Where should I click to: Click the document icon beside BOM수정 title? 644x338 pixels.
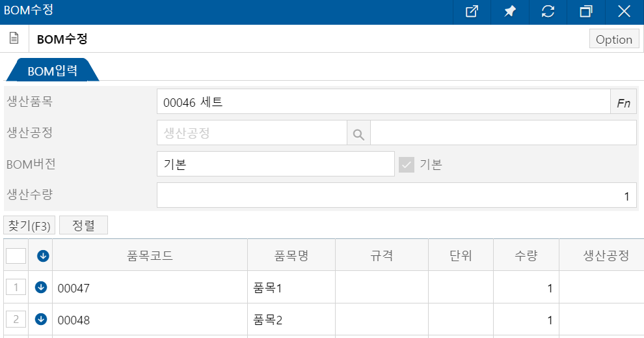point(14,38)
